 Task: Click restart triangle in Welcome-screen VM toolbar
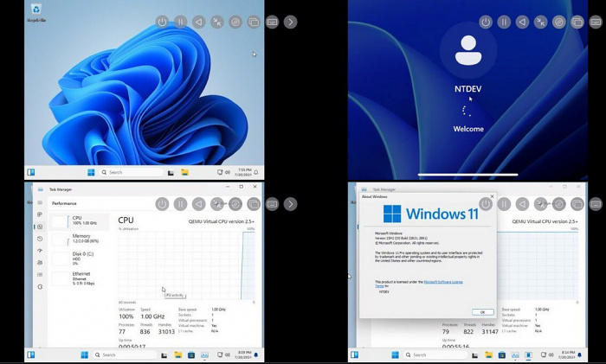(x=522, y=22)
